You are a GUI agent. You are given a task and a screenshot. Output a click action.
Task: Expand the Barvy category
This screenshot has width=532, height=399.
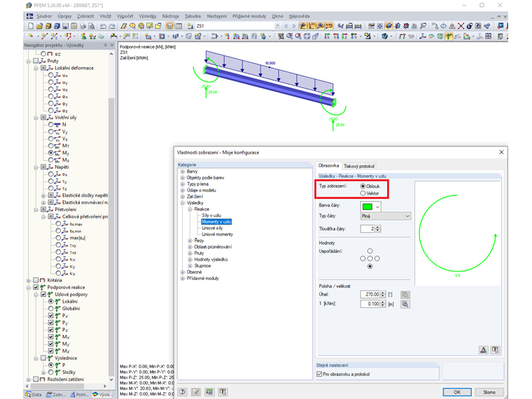(183, 171)
